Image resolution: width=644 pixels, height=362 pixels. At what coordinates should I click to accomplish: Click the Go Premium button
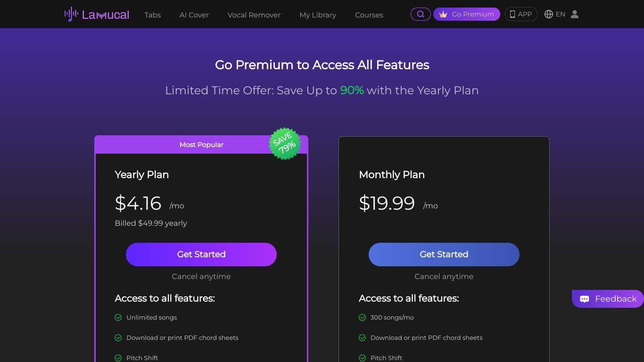coord(467,14)
